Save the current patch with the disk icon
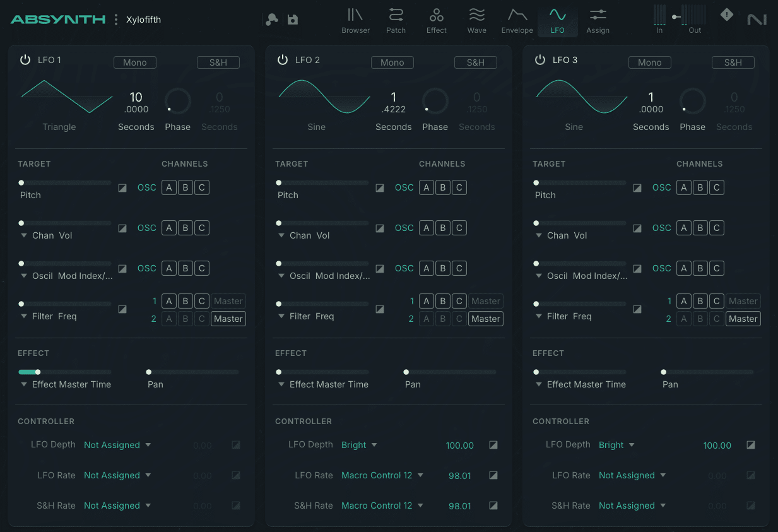778x532 pixels. [x=292, y=20]
